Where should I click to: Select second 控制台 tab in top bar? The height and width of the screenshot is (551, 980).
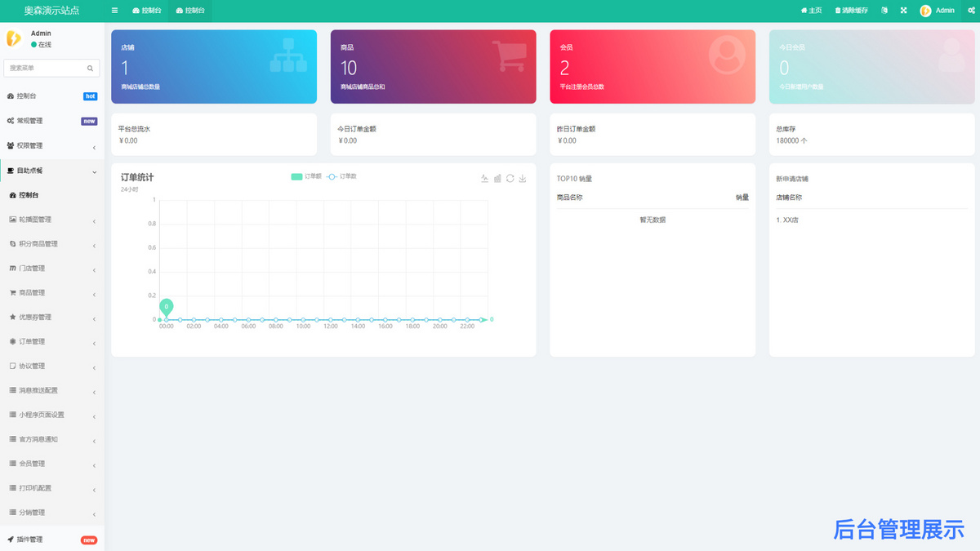191,11
